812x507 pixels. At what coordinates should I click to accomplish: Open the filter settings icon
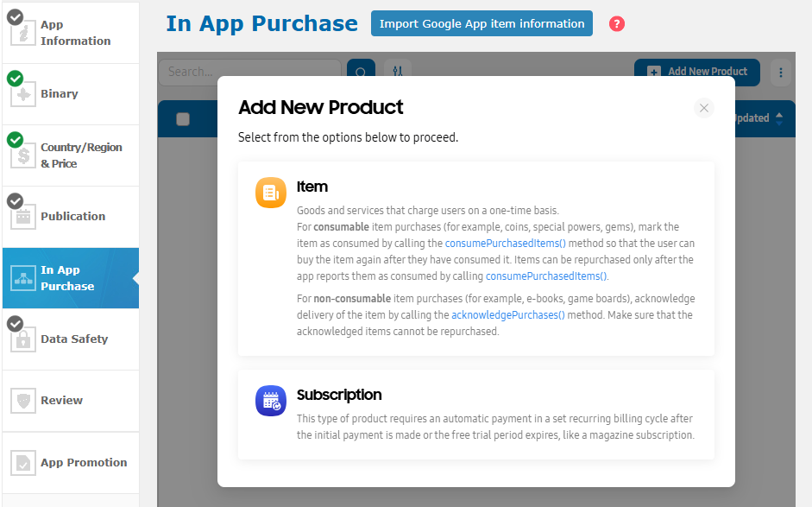[x=397, y=72]
